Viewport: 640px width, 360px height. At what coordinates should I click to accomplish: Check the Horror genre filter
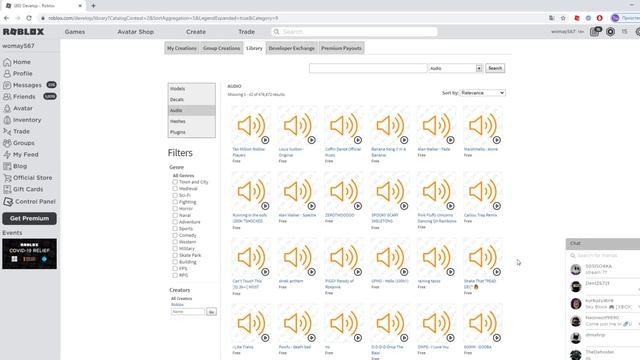pyautogui.click(x=175, y=209)
